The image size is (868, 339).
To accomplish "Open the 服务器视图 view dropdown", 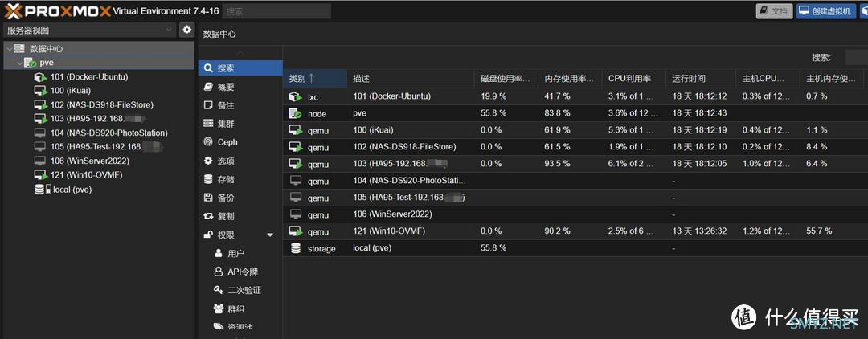I will [x=90, y=31].
